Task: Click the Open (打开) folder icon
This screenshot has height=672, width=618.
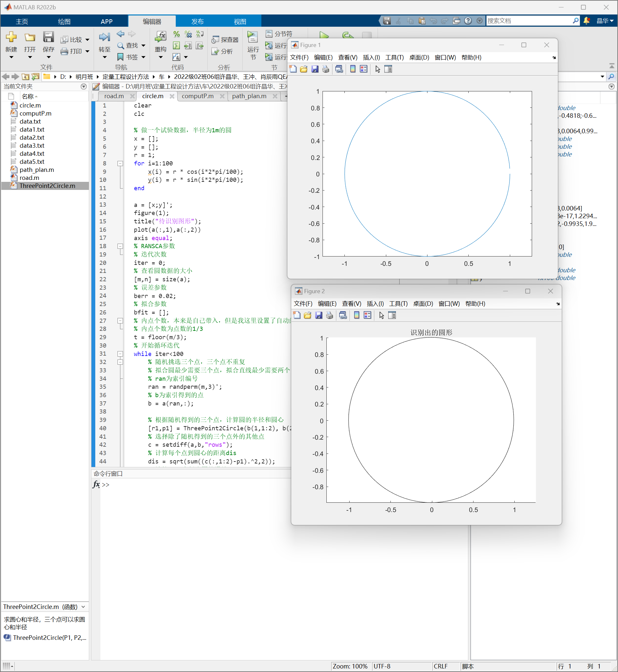Action: pos(30,37)
